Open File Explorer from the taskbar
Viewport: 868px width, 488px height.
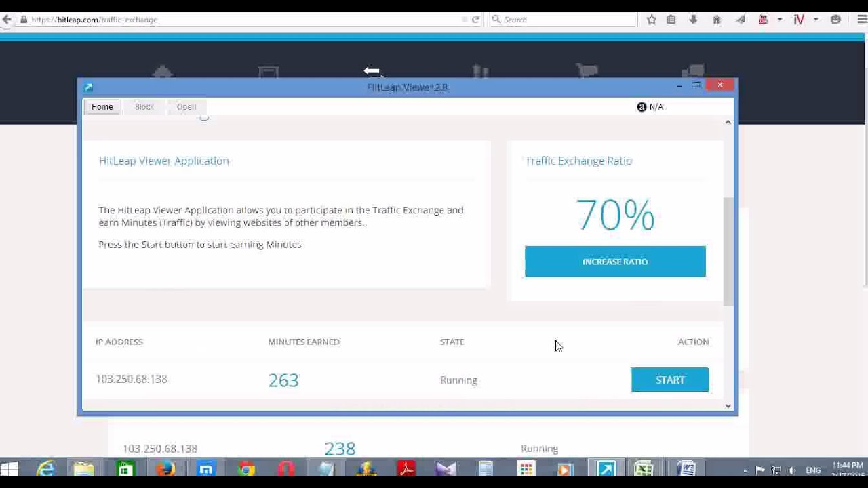pyautogui.click(x=83, y=469)
